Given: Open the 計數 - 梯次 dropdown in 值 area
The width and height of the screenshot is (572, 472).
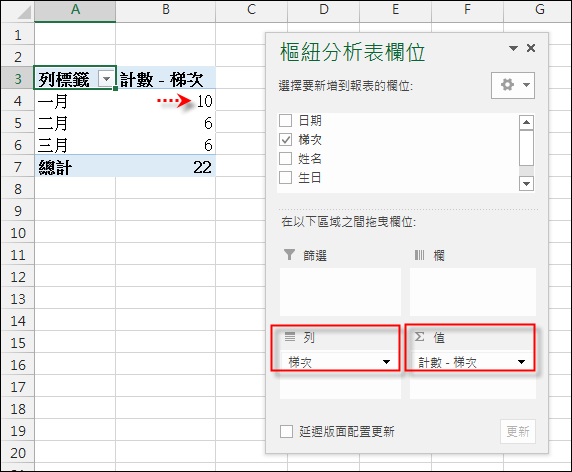Looking at the screenshot, I should (521, 362).
